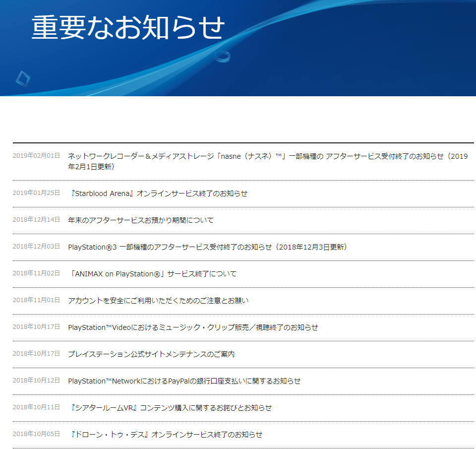Open the PlayStation Network PayPal payment notice

pos(184,381)
